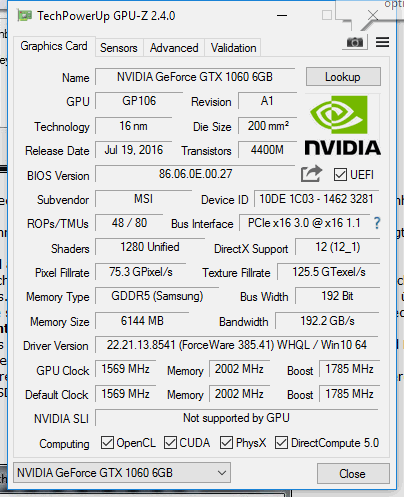Take a screenshot with the camera icon
This screenshot has height=497, width=404.
[x=355, y=42]
